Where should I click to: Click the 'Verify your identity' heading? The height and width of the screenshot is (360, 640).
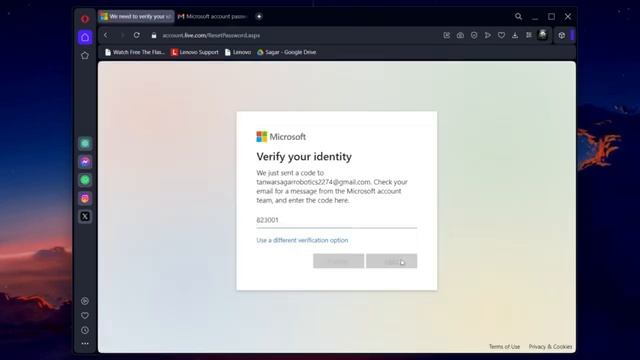304,157
